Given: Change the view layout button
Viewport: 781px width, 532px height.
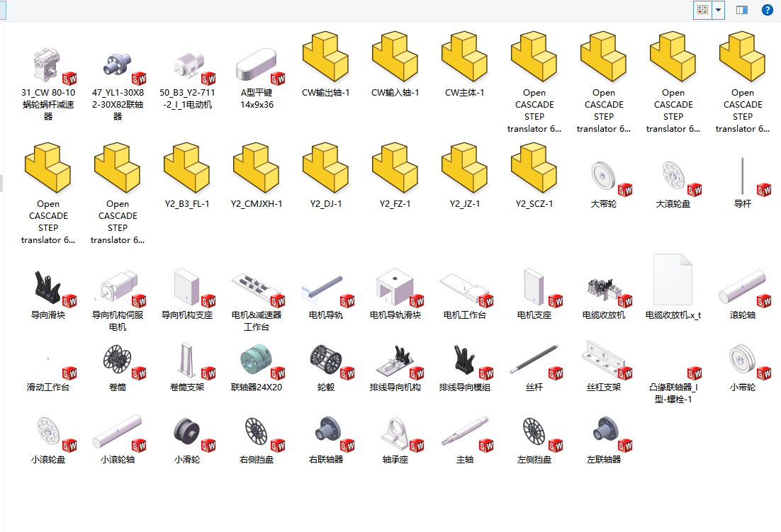Looking at the screenshot, I should point(703,10).
